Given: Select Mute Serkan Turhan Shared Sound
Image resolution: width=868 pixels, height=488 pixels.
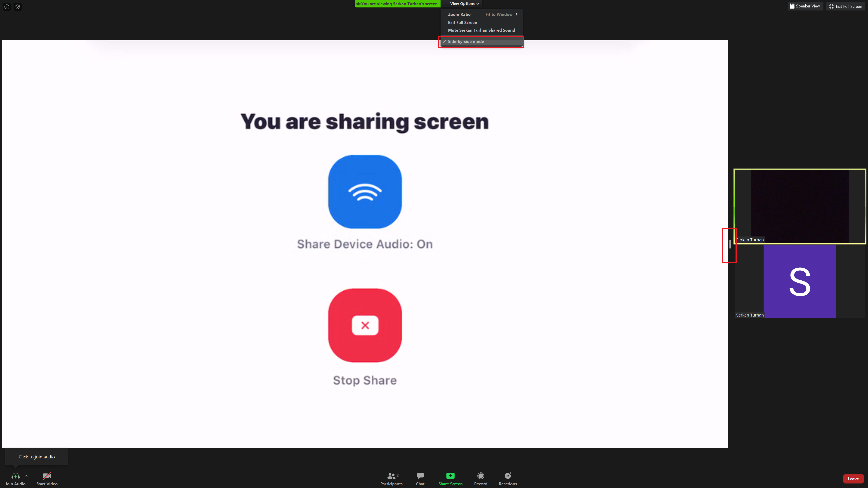Looking at the screenshot, I should (482, 30).
